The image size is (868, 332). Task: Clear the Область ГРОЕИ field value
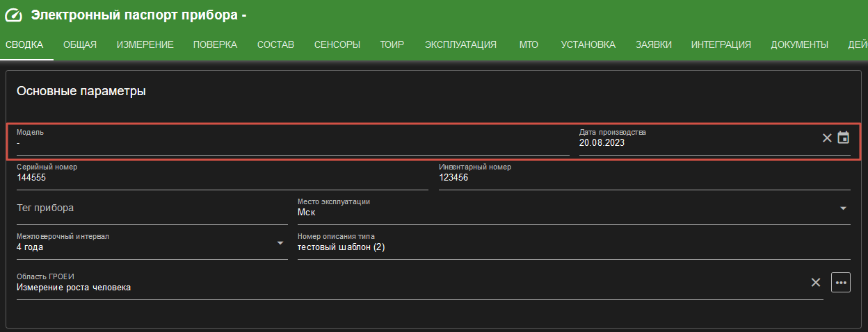click(816, 282)
